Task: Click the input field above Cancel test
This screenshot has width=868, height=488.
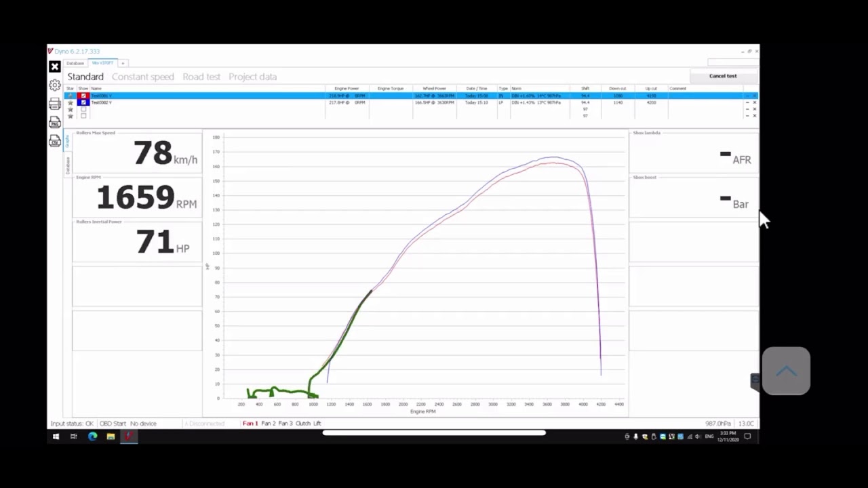Action: pos(733,62)
